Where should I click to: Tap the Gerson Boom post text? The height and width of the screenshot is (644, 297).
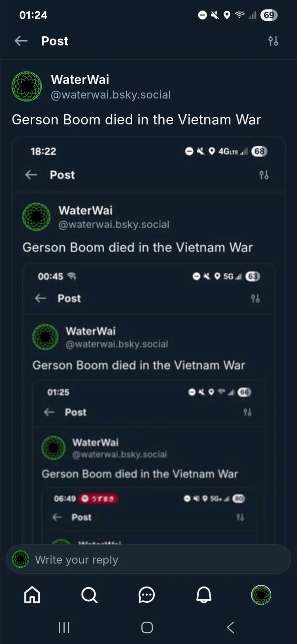pyautogui.click(x=136, y=120)
